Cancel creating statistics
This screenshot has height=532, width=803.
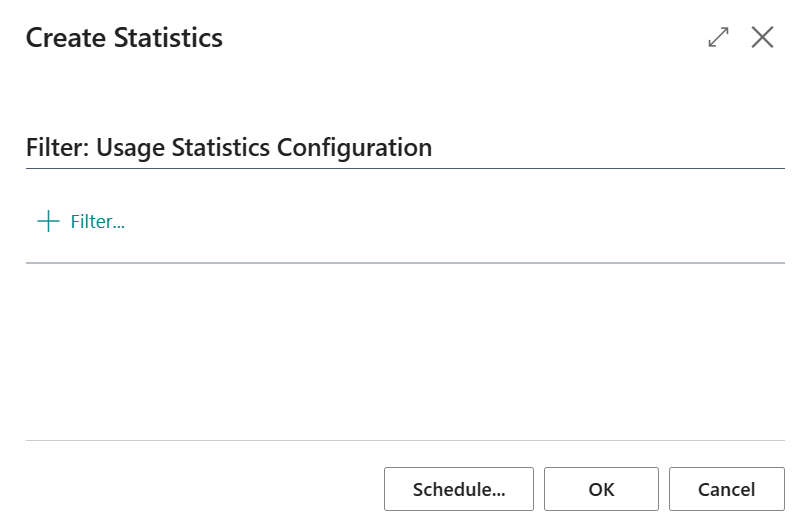pyautogui.click(x=727, y=489)
